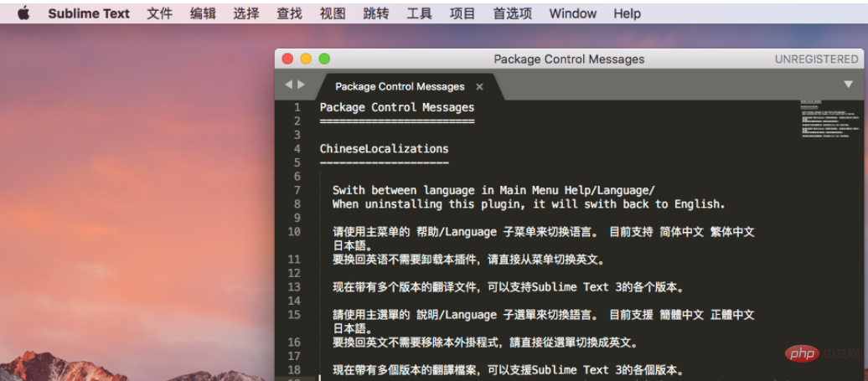This screenshot has height=381, width=868.
Task: Click line number 7 in gutter
Action: (x=297, y=190)
